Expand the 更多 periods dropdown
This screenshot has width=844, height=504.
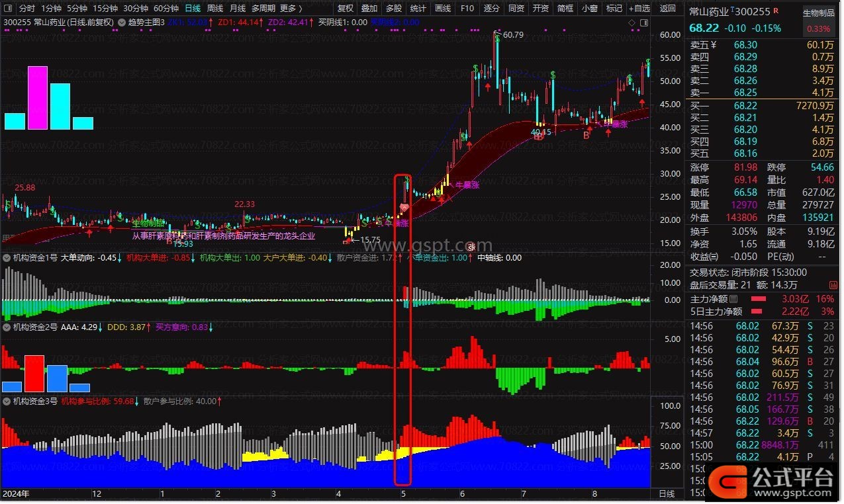click(290, 9)
